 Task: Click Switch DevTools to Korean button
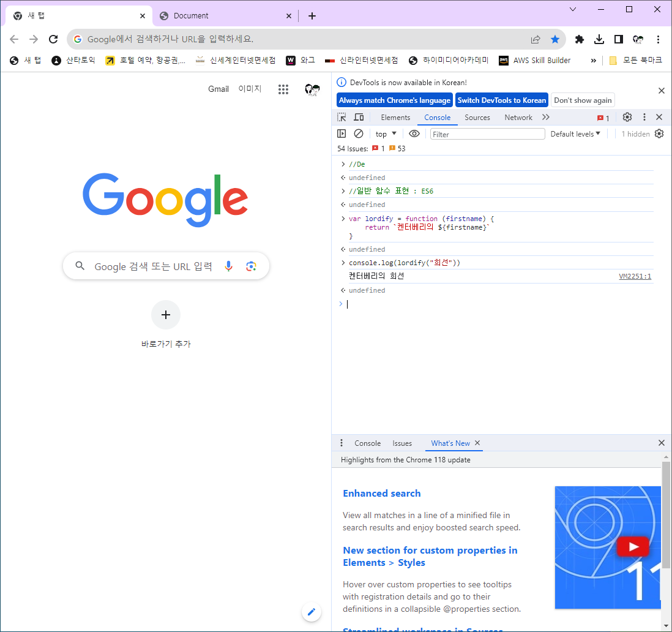(501, 100)
